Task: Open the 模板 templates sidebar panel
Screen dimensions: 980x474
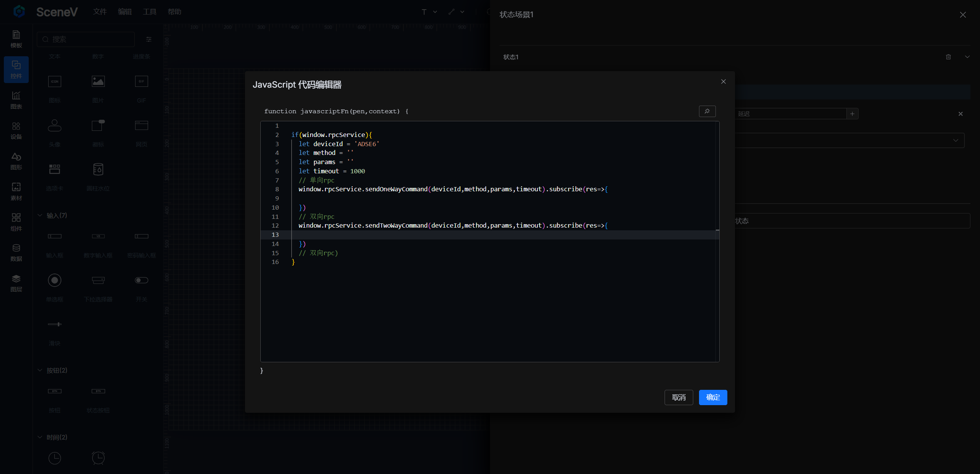Action: (16, 39)
